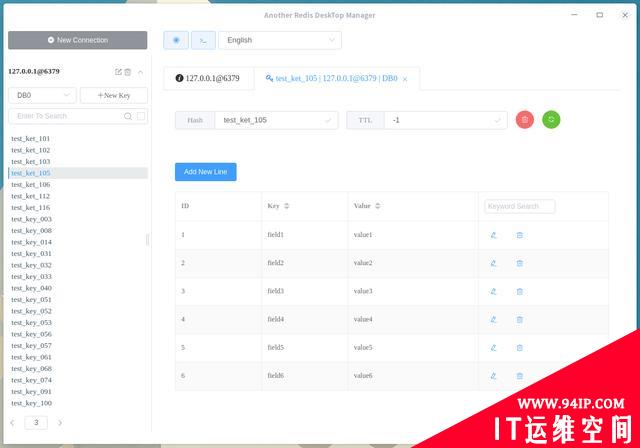Open the DB0 database dropdown
Viewport: 640px width, 448px height.
pos(42,95)
